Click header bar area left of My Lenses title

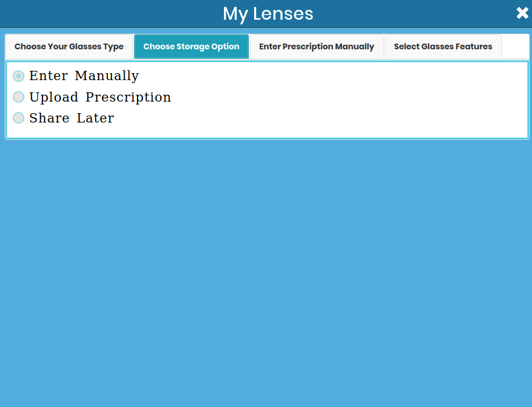[x=104, y=13]
